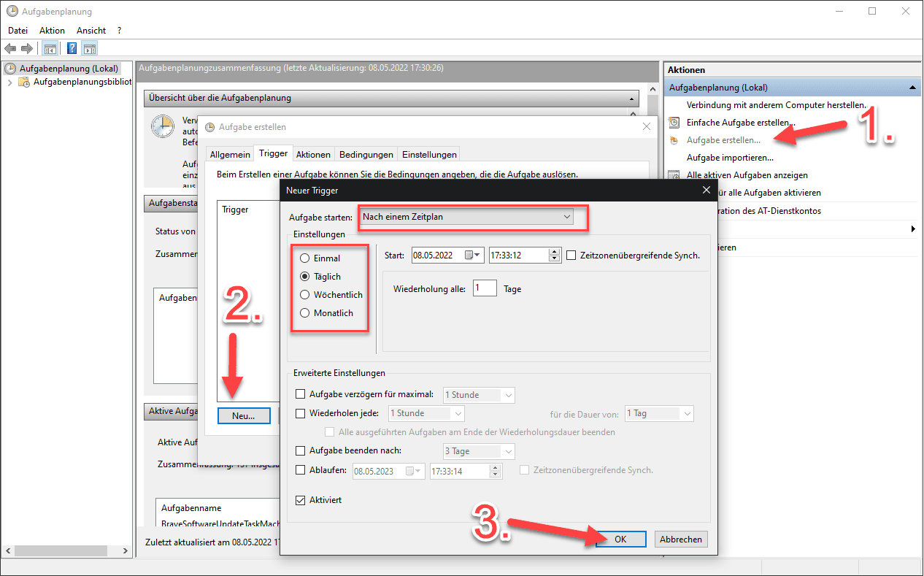Enable Aufgabe verzögern für maximal checkbox
This screenshot has height=576, width=924.
click(300, 395)
